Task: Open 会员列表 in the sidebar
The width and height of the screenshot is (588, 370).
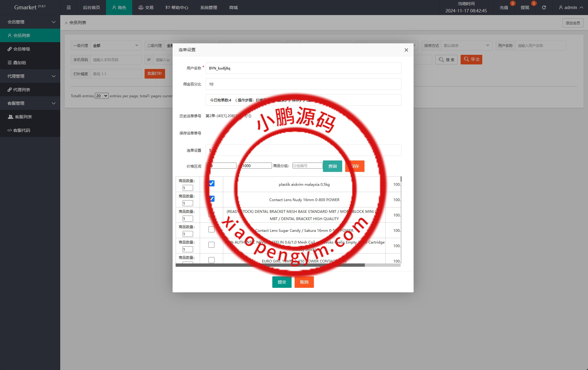Action: [22, 36]
